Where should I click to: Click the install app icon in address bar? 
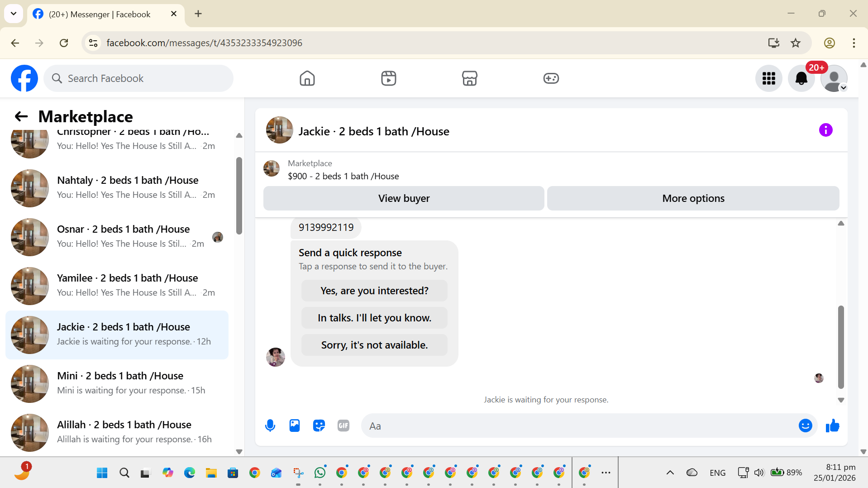[773, 43]
